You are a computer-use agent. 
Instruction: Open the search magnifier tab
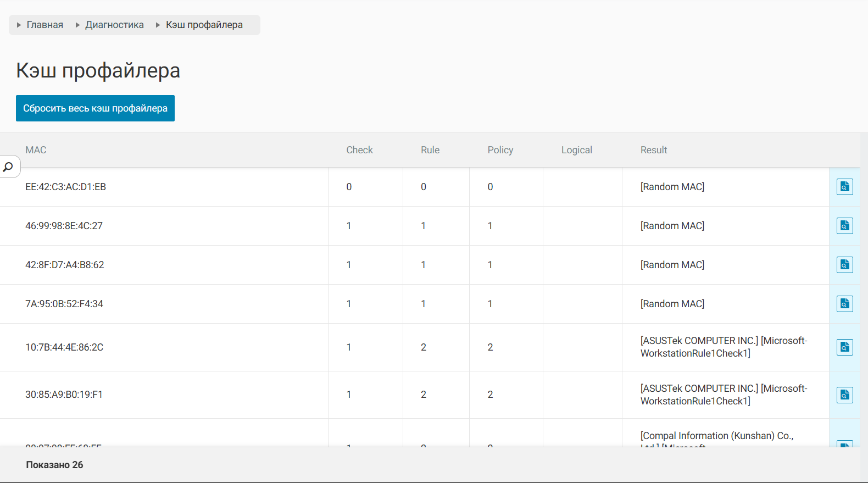8,166
